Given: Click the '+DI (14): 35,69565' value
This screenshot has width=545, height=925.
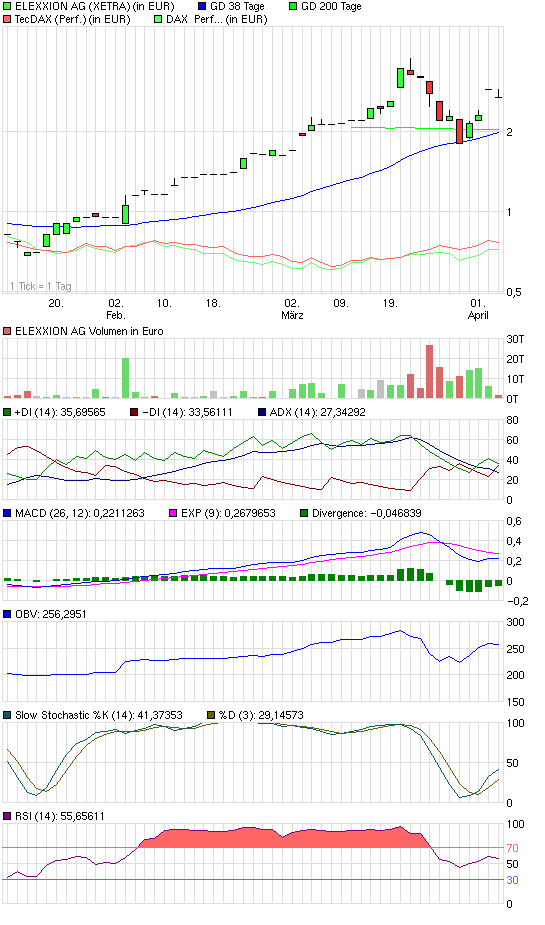Looking at the screenshot, I should 60,412.
